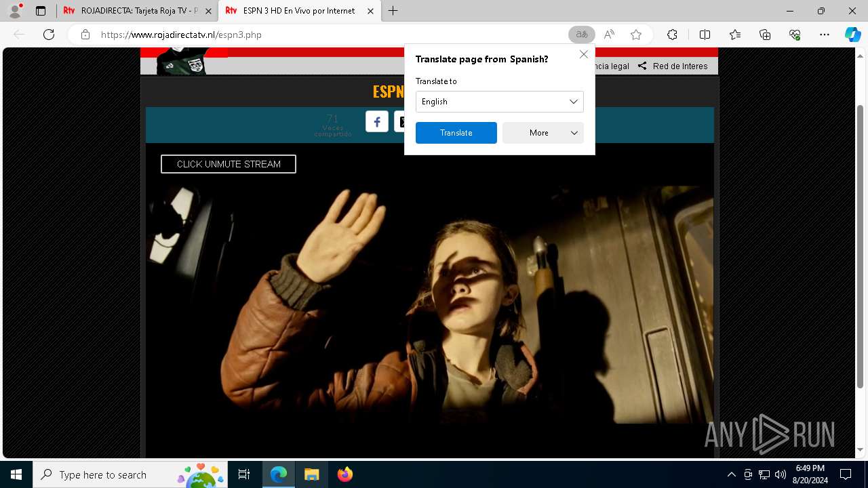The width and height of the screenshot is (868, 488).
Task: Open the Extensions puzzle icon
Action: (672, 35)
